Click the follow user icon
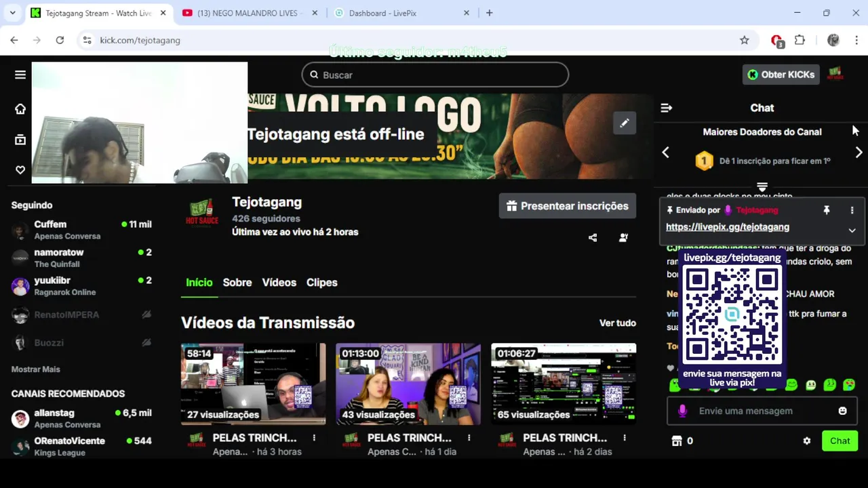The width and height of the screenshot is (868, 488). tap(623, 238)
